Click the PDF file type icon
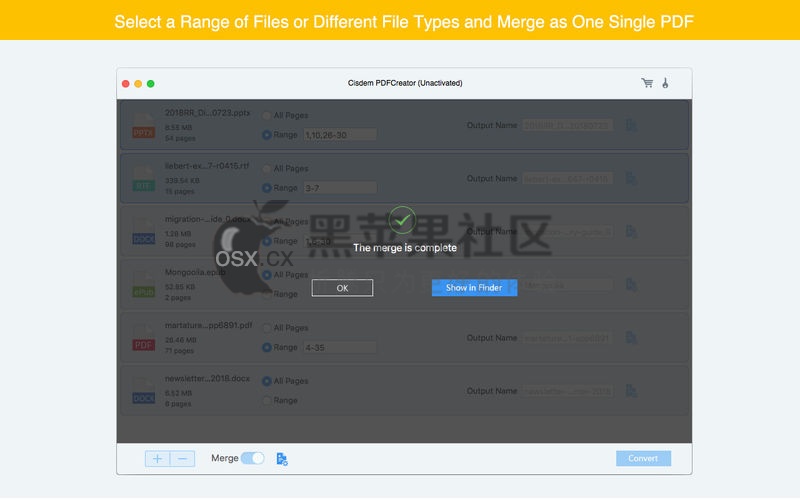800x500 pixels. pos(143,338)
